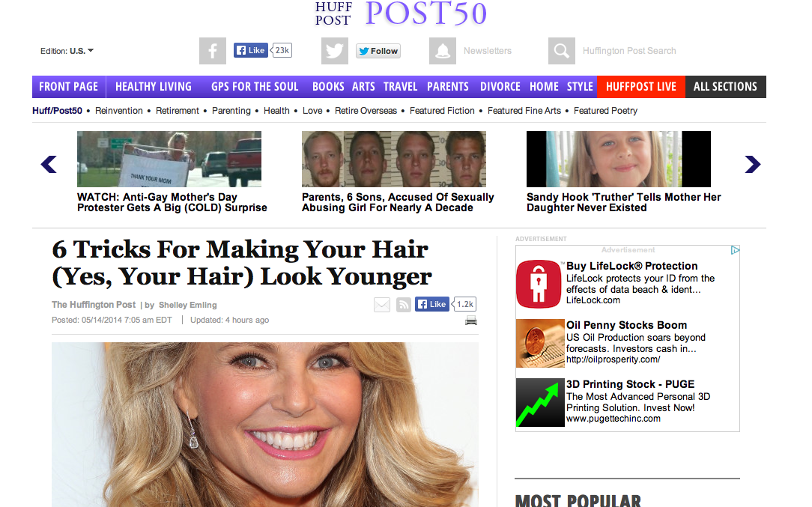
Task: Open the Featured Fine Arts link
Action: (x=524, y=110)
